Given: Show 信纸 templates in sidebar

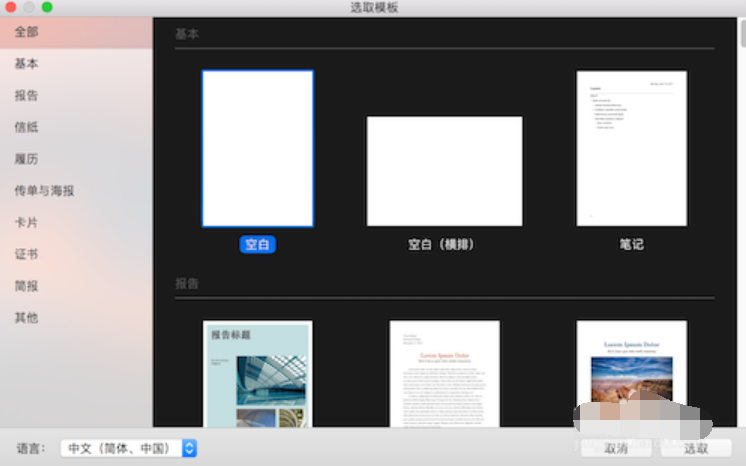Looking at the screenshot, I should click(x=27, y=127).
